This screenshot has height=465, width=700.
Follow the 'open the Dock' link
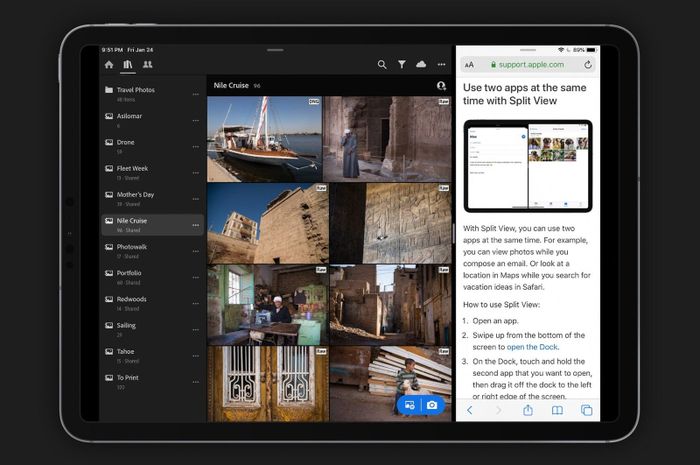pyautogui.click(x=532, y=347)
